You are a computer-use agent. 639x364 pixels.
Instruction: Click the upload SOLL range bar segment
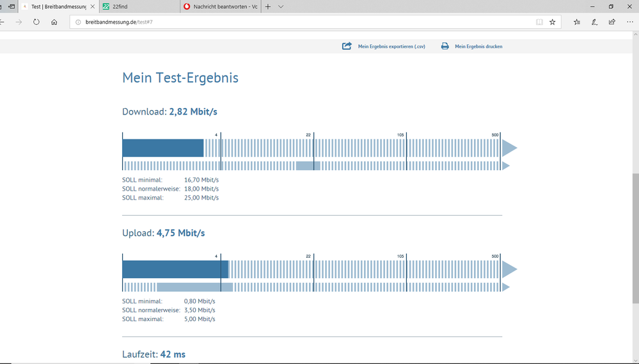[x=195, y=287]
